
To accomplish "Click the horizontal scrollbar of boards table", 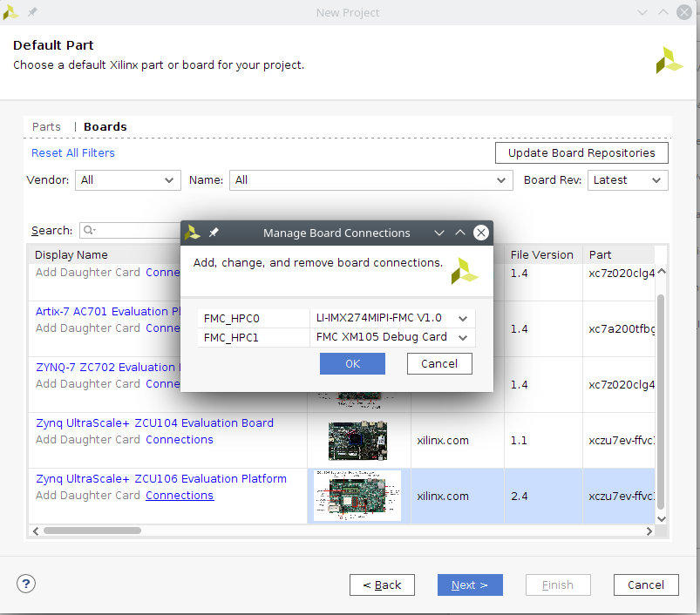I will point(92,531).
